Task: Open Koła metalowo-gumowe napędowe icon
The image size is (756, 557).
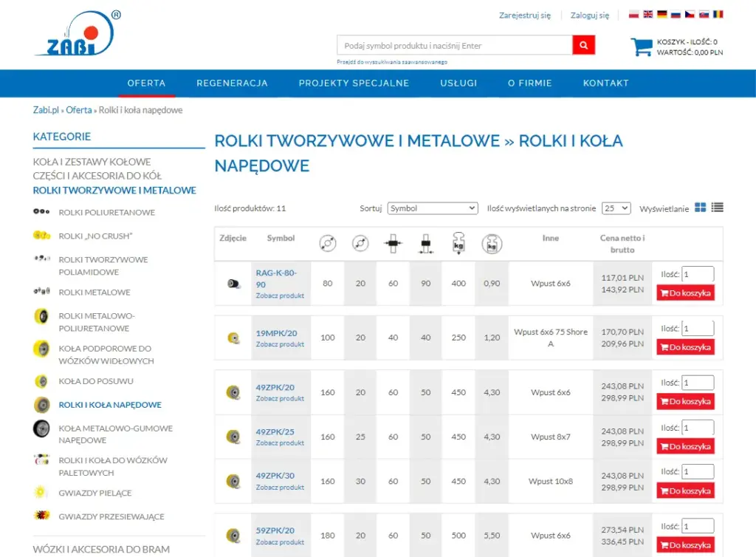Action: click(41, 428)
